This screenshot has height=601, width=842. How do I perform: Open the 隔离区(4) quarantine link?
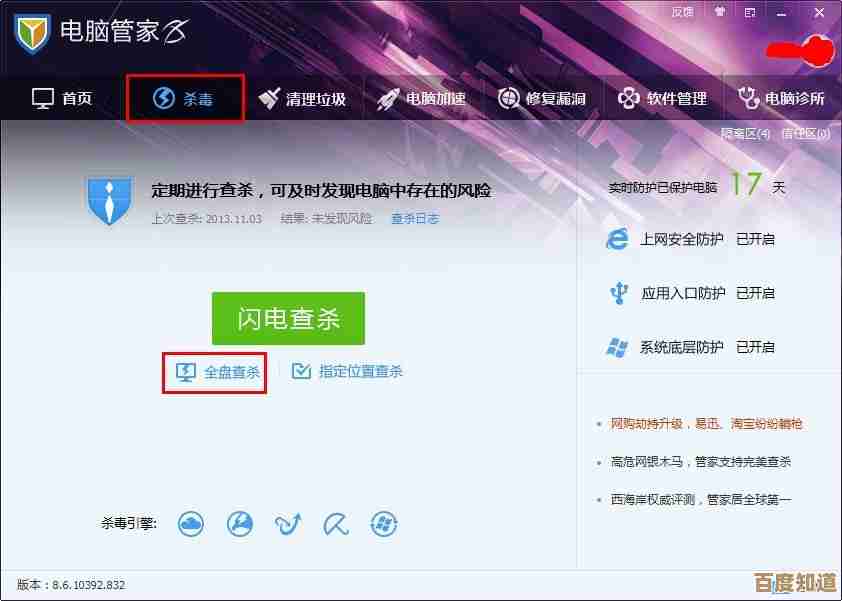[x=745, y=133]
